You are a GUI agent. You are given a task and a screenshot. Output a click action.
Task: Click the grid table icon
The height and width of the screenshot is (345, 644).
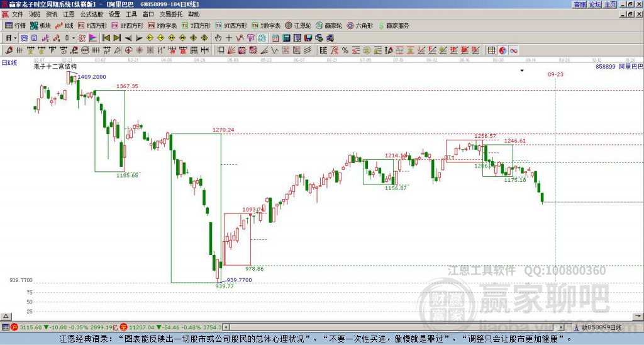coord(491,50)
